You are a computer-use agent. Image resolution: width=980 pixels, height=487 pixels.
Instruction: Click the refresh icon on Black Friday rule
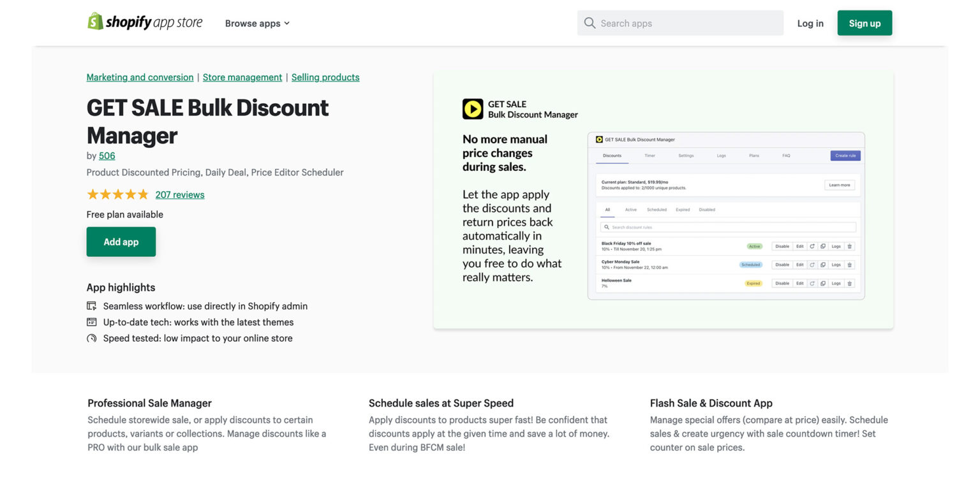point(812,246)
